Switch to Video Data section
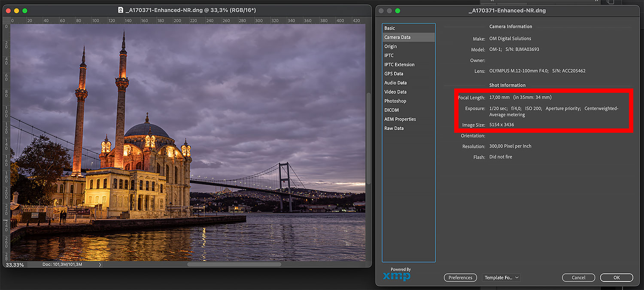Viewport: 644px width, 290px height. pyautogui.click(x=395, y=92)
